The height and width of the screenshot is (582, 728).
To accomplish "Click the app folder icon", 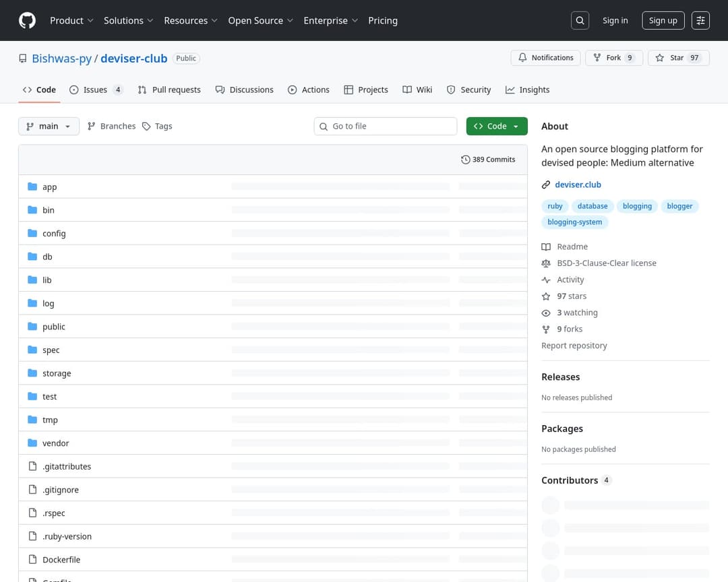I will (x=32, y=187).
